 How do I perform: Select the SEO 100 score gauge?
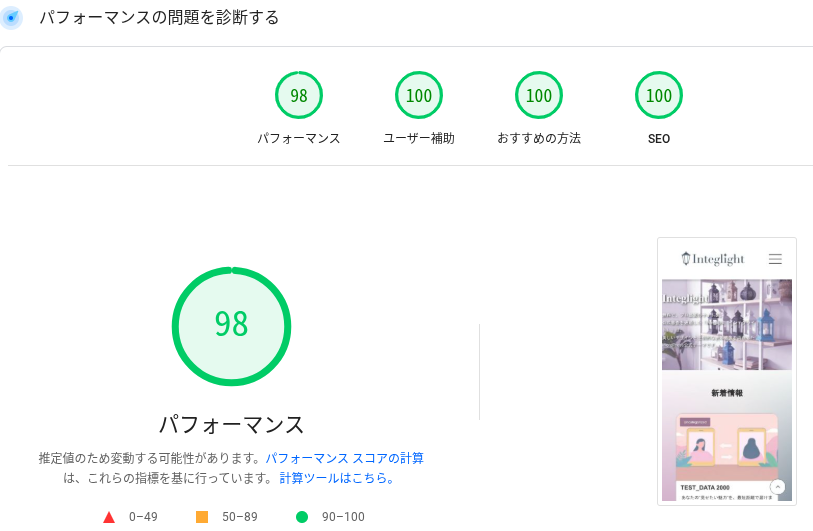[x=659, y=96]
